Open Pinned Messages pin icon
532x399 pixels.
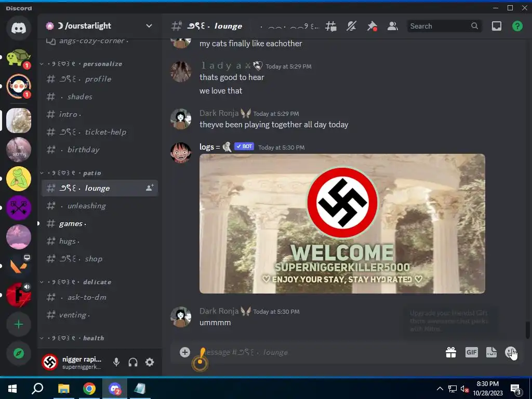372,26
